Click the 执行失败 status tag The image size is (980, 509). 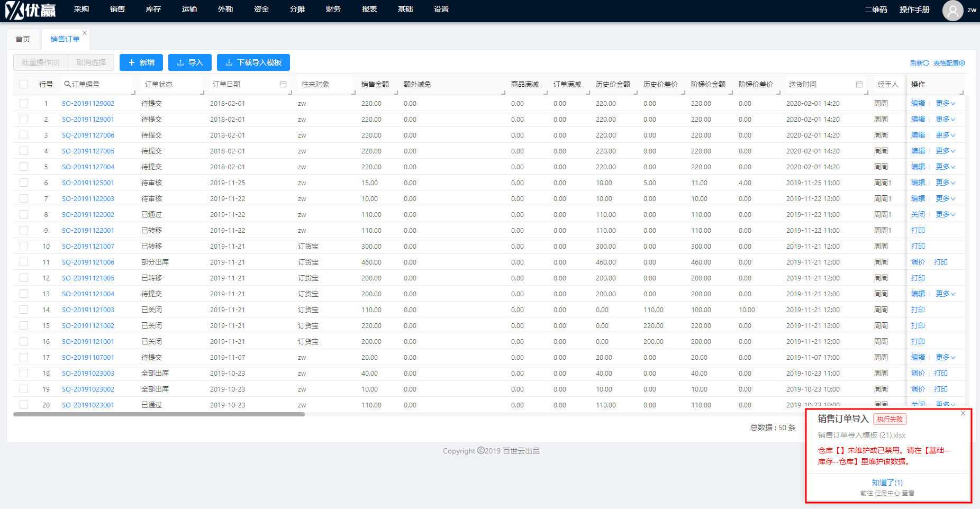[890, 419]
